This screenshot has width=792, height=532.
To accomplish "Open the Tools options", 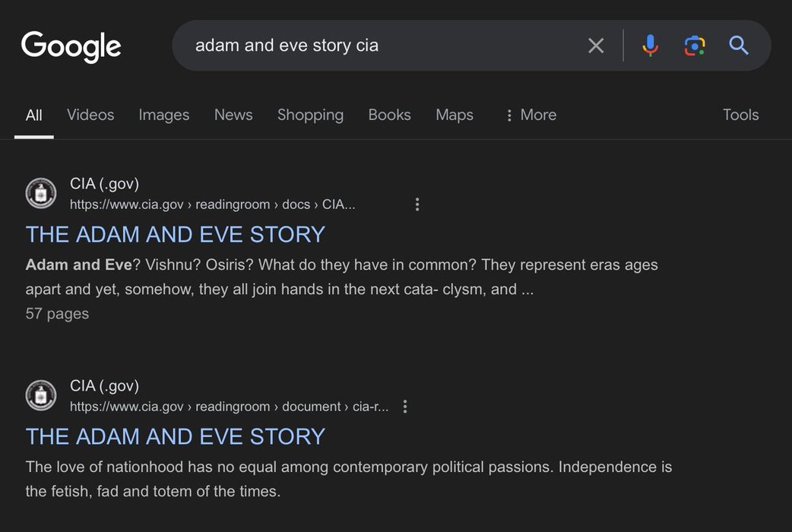I will [740, 115].
